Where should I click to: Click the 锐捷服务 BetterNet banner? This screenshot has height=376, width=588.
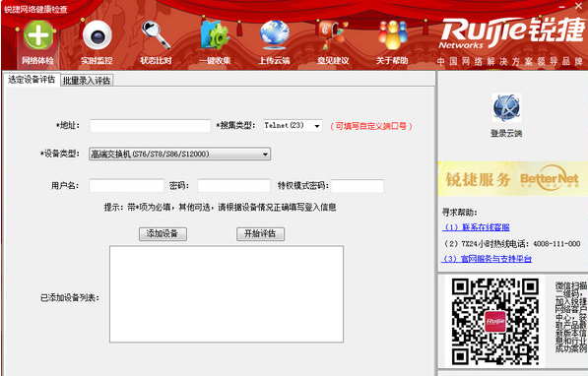point(512,179)
